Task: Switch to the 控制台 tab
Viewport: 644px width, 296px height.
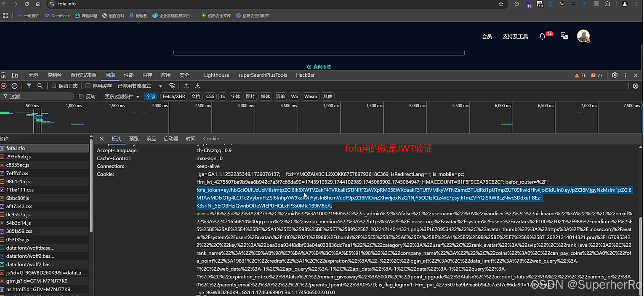Action: pos(54,75)
